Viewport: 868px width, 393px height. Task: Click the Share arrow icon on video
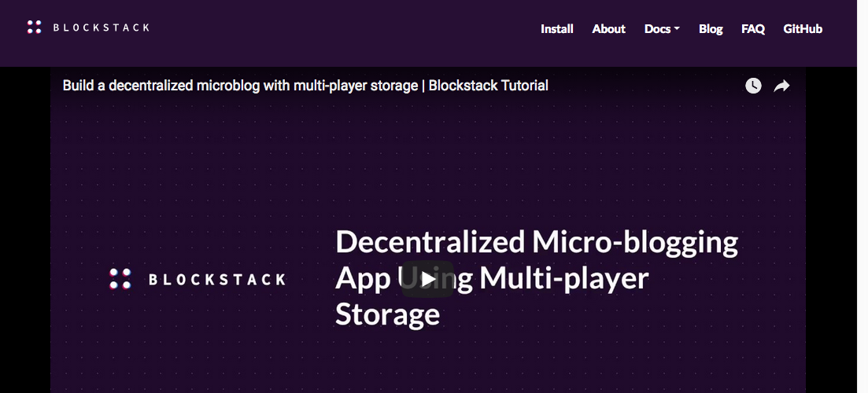(x=781, y=86)
